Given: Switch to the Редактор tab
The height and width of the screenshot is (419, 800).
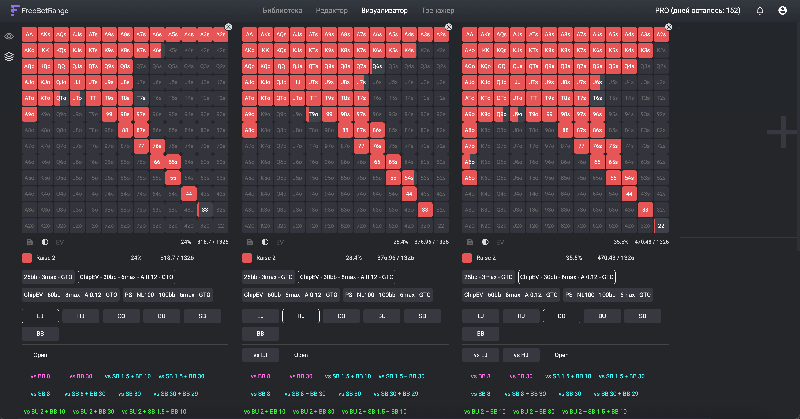Looking at the screenshot, I should click(x=332, y=11).
